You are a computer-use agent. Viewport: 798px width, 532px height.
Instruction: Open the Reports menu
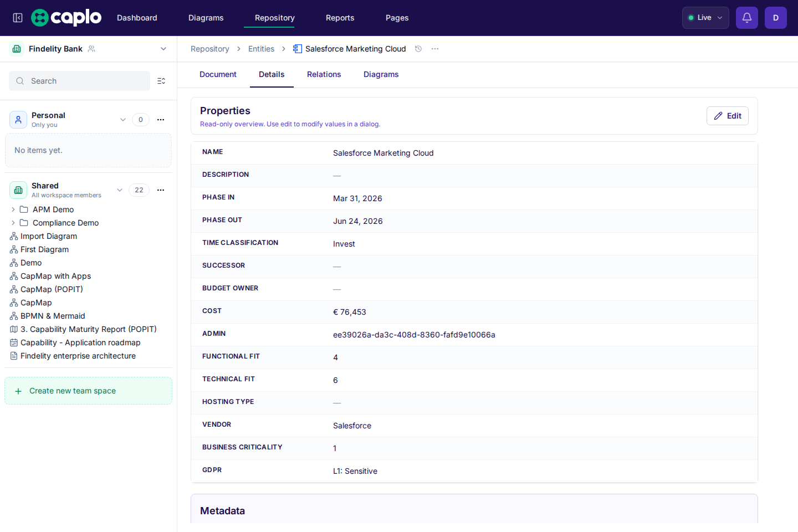point(340,18)
